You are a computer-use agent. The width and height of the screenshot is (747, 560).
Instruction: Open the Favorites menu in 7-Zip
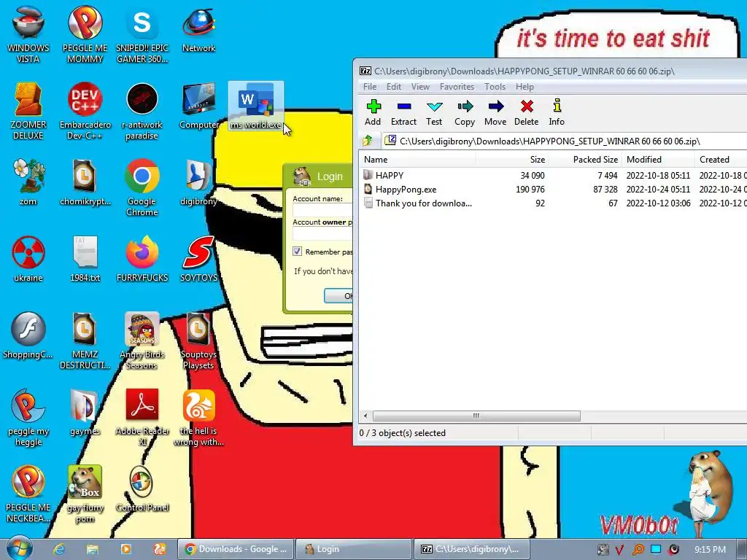(x=457, y=87)
